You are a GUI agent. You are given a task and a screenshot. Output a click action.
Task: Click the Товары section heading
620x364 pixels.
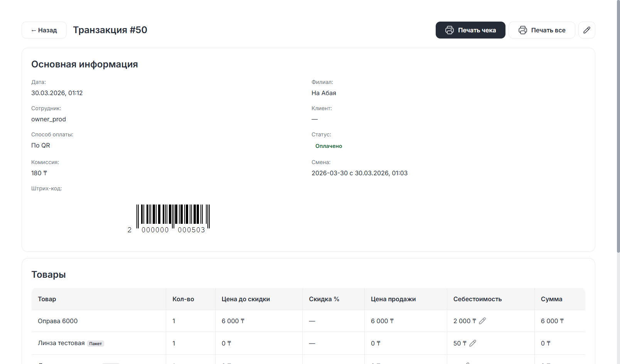49,275
